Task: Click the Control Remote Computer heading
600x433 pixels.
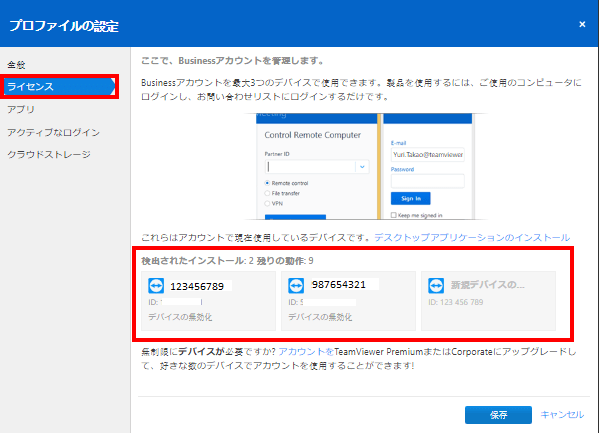Action: point(313,135)
